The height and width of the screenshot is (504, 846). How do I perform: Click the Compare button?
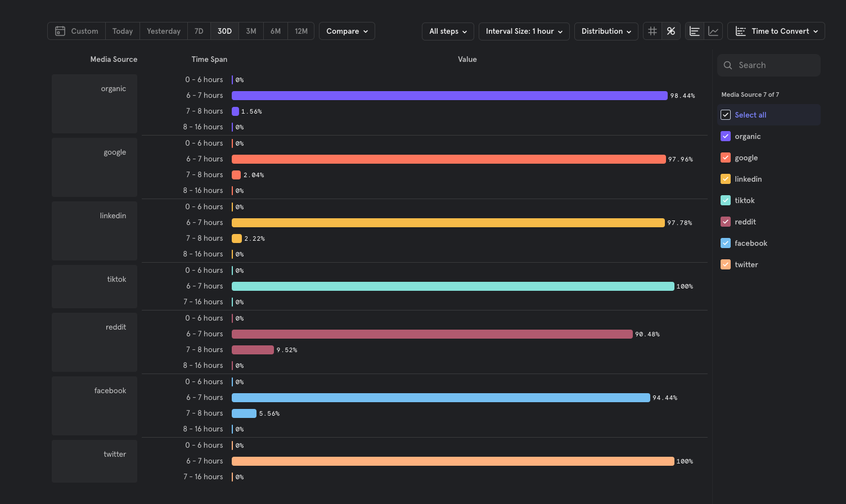(x=346, y=31)
